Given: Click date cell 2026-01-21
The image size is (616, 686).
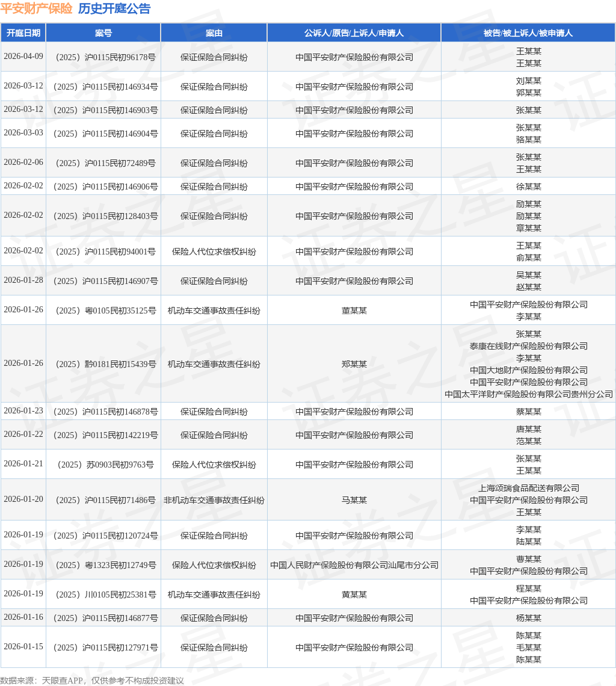Looking at the screenshot, I should (23, 464).
